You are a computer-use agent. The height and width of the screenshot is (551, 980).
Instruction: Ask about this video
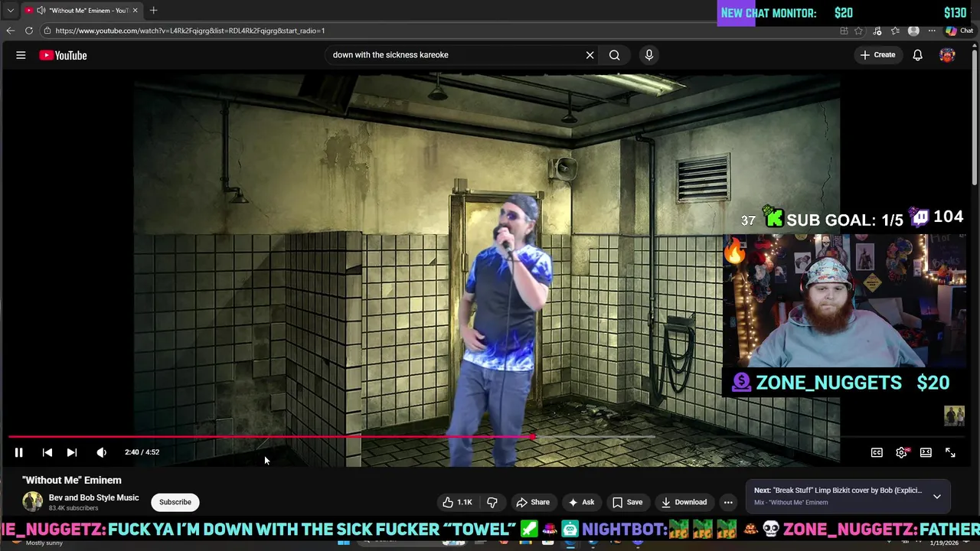pos(581,502)
